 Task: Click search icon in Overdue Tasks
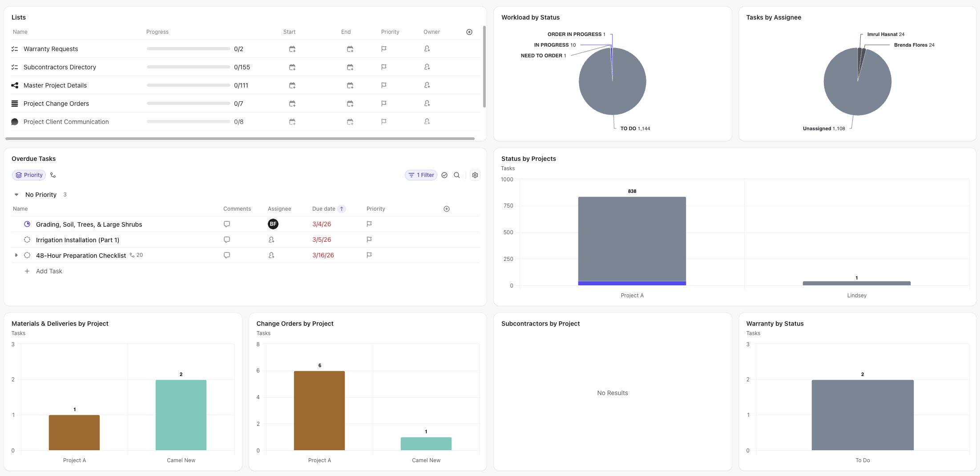click(x=457, y=175)
